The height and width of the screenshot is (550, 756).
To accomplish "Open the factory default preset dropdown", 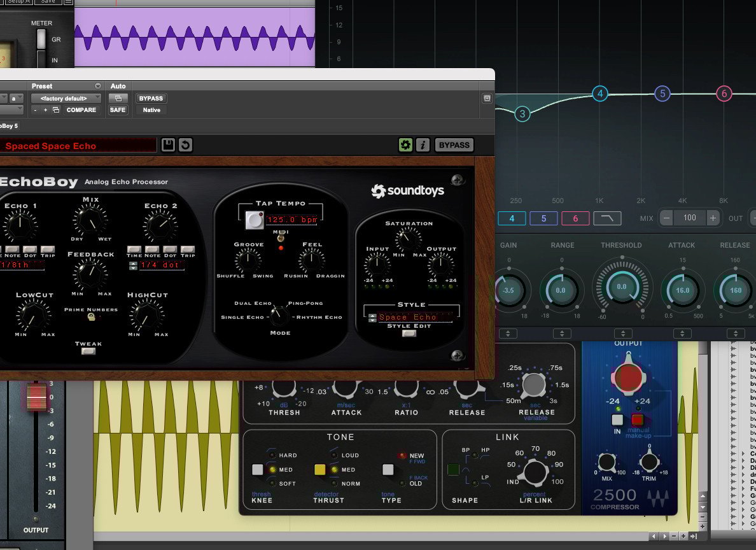I will (66, 98).
